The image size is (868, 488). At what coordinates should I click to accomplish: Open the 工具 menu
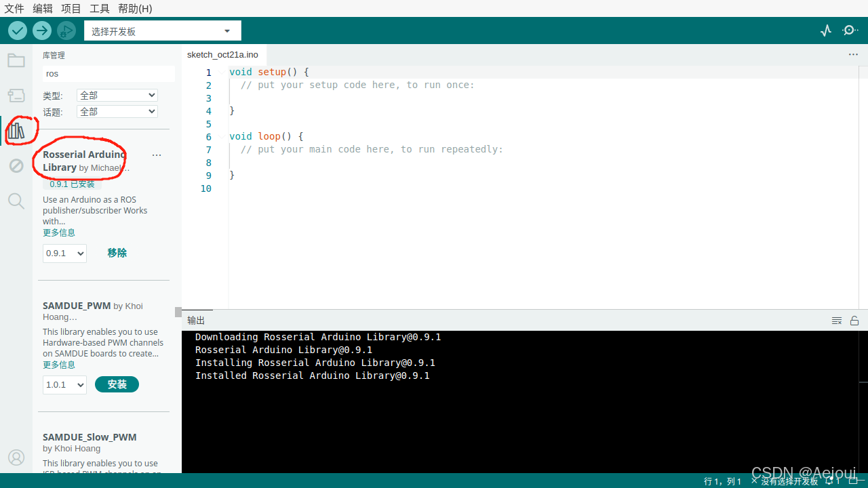coord(100,9)
